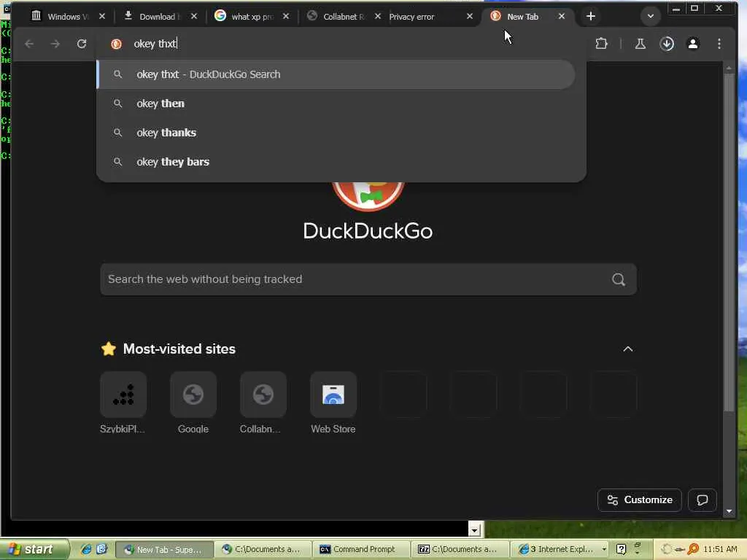Viewport: 747px width, 560px height.
Task: Choose suggestion okey thxt - DuckDuckGo Search
Action: [336, 74]
